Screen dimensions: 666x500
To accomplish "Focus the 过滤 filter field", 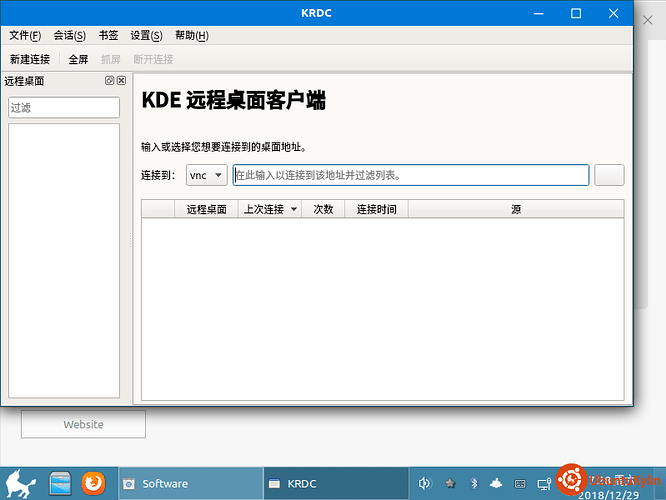I will click(x=64, y=107).
